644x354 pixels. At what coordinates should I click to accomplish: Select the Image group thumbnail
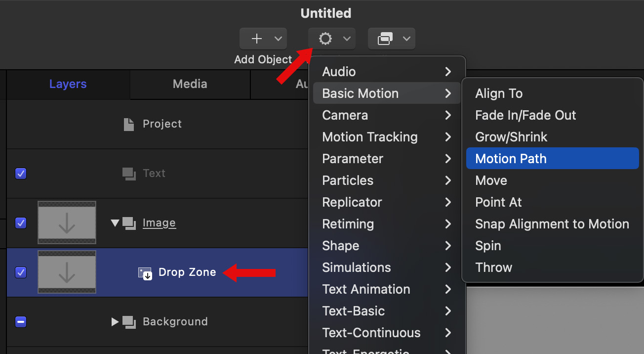pyautogui.click(x=67, y=223)
